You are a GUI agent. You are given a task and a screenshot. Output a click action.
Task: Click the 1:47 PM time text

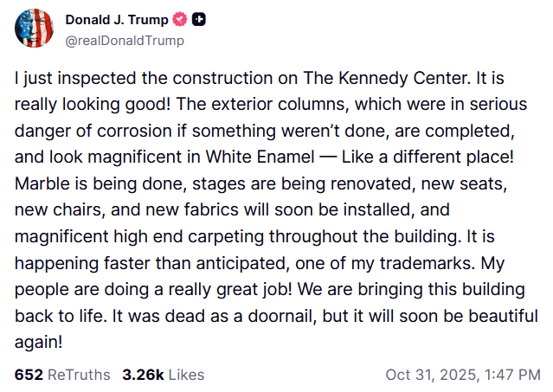click(512, 375)
